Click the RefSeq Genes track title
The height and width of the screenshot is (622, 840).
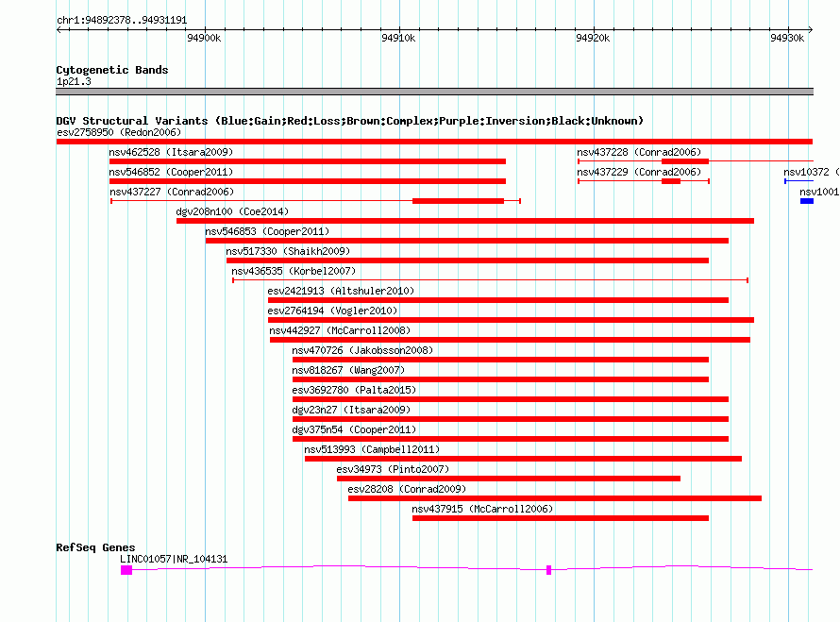(95, 547)
